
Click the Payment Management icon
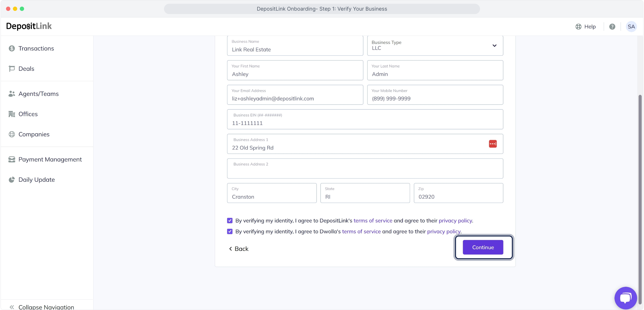12,159
